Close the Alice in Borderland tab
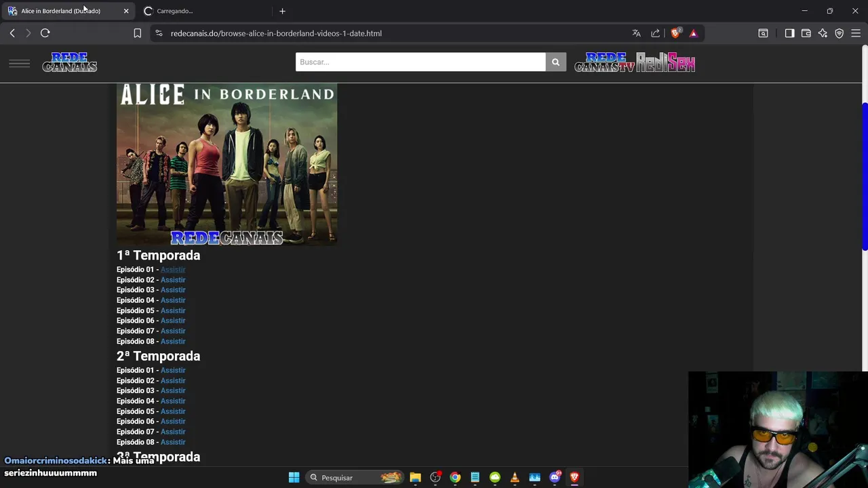 pos(125,11)
